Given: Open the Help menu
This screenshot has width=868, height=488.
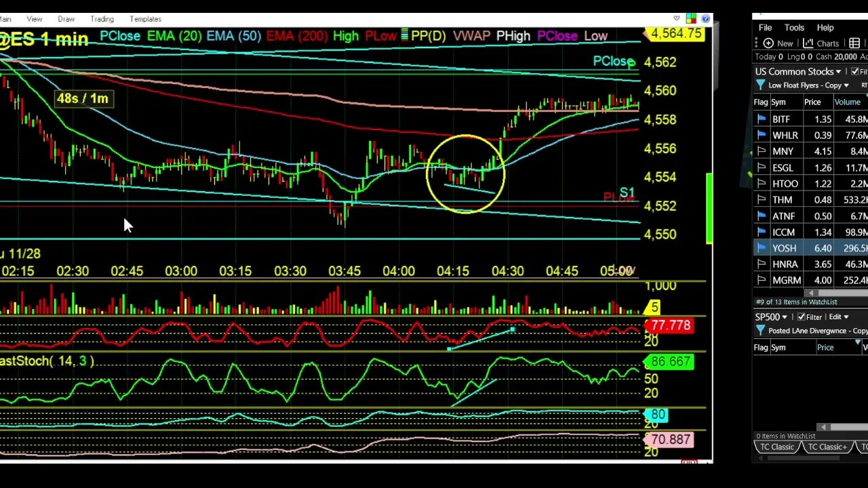Looking at the screenshot, I should (825, 28).
